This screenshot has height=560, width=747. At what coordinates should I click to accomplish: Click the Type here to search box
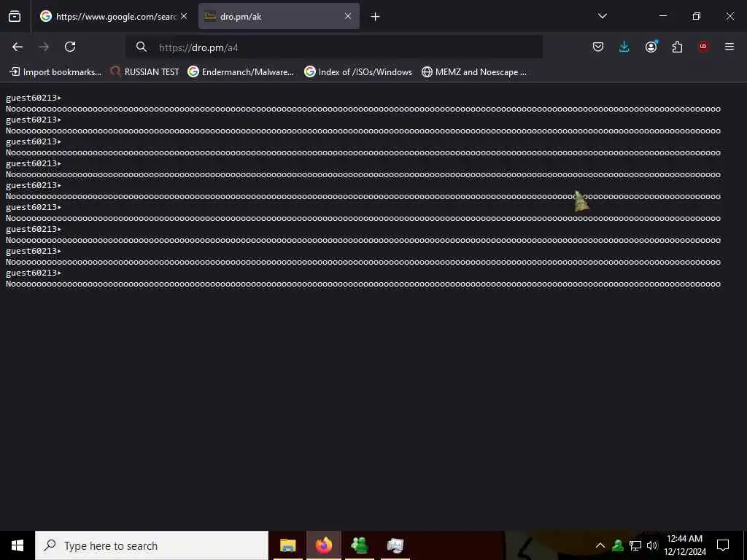click(152, 545)
